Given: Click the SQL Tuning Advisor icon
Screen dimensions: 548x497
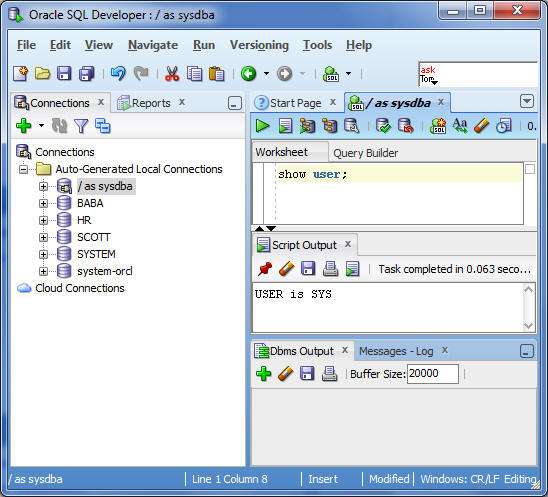Looking at the screenshot, I should pyautogui.click(x=352, y=126).
